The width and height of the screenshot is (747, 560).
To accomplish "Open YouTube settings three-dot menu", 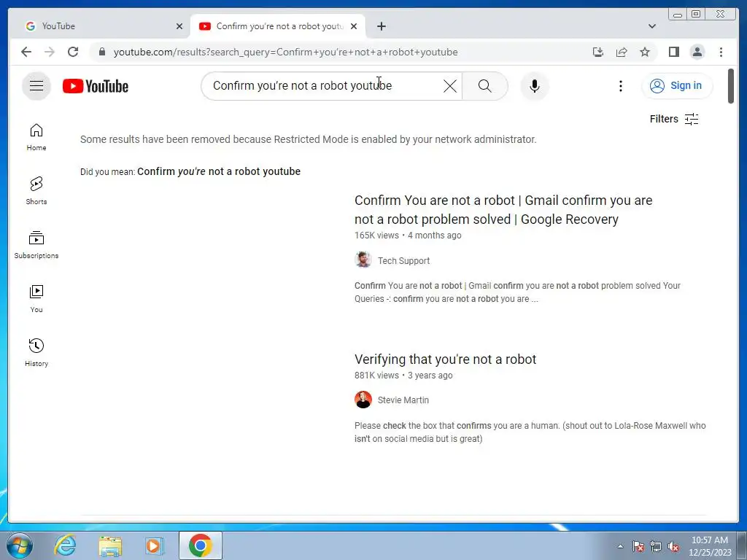I will point(620,86).
